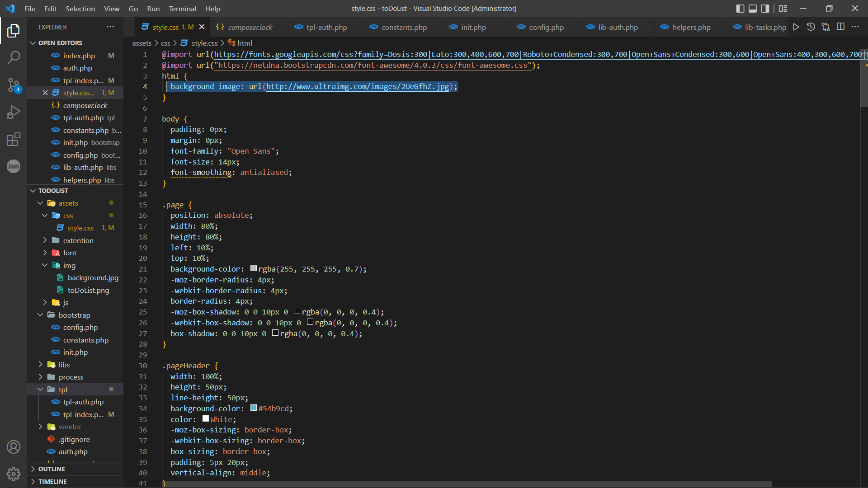Open the Extensions view

pos(14,139)
